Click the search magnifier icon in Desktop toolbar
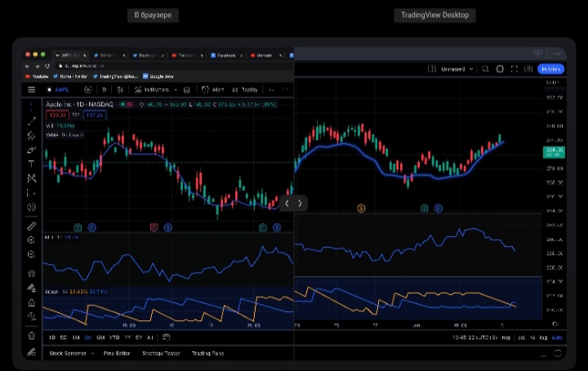Image resolution: width=588 pixels, height=371 pixels. (485, 69)
